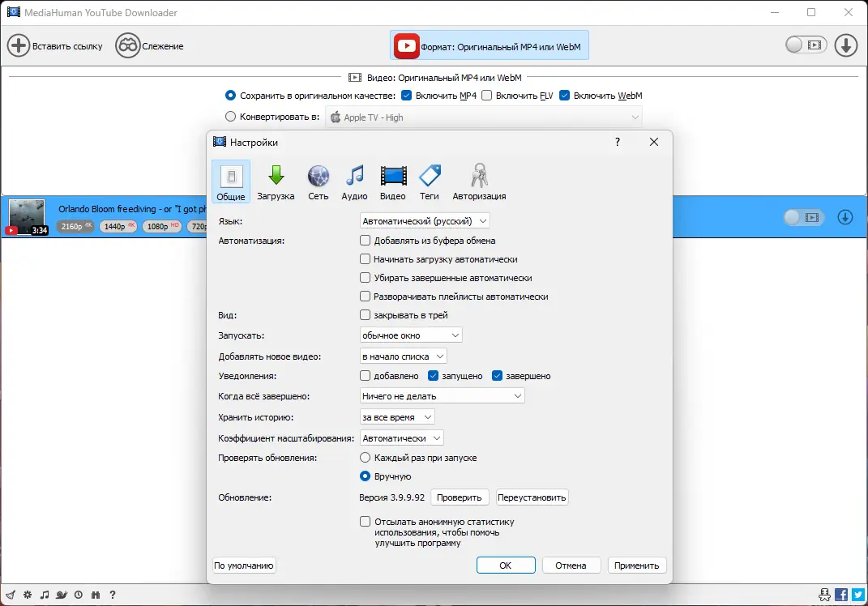This screenshot has height=606, width=868.
Task: Close the Настройки dialog
Action: pos(654,143)
